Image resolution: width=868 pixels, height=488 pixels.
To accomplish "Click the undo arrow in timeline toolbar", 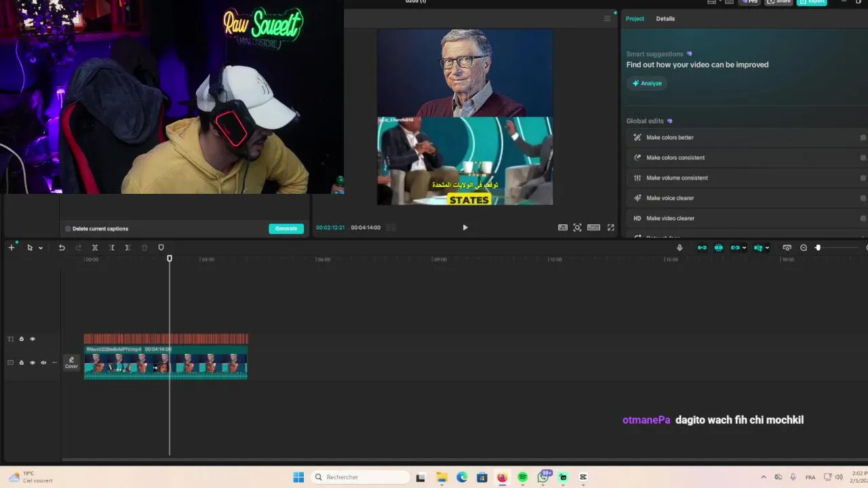I will [62, 248].
